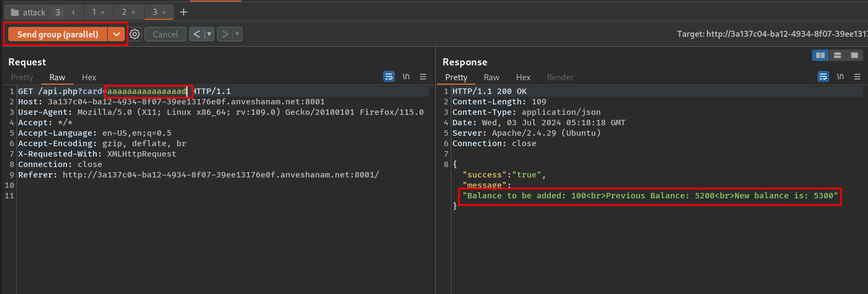Open the next request history dropdown
Screen dimensions: 868x294
237,34
